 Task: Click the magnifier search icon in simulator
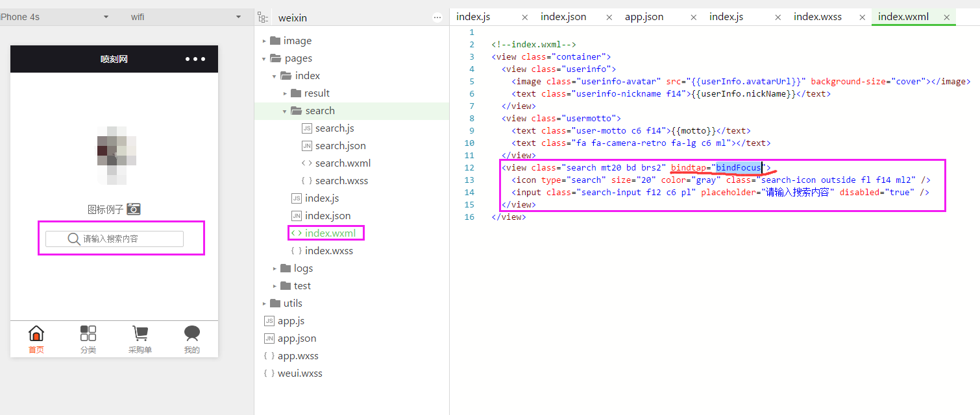74,239
